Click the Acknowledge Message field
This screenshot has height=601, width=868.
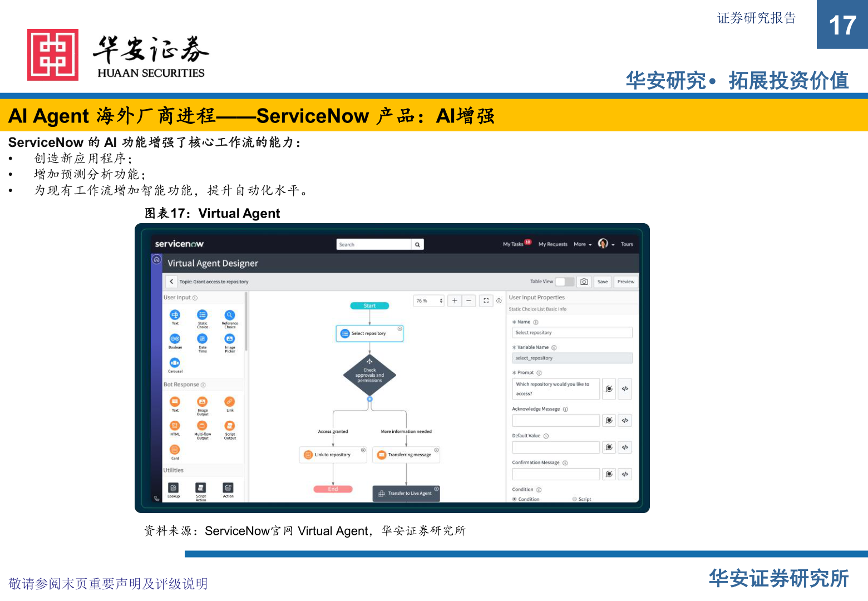click(556, 421)
